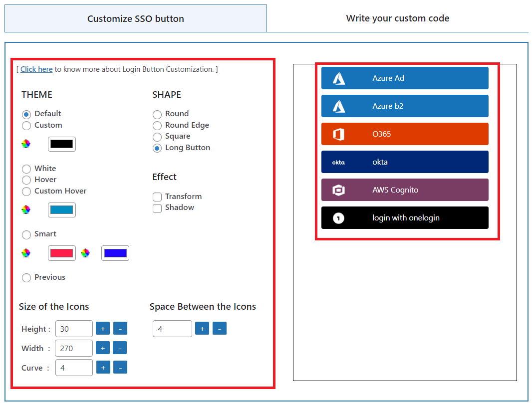Image resolution: width=532 pixels, height=403 pixels.
Task: Increase icon Height with plus button
Action: pyautogui.click(x=103, y=328)
